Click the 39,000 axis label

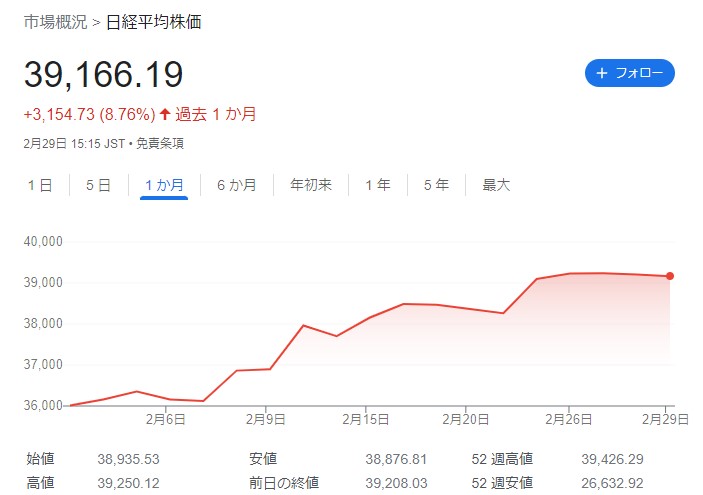pyautogui.click(x=43, y=282)
